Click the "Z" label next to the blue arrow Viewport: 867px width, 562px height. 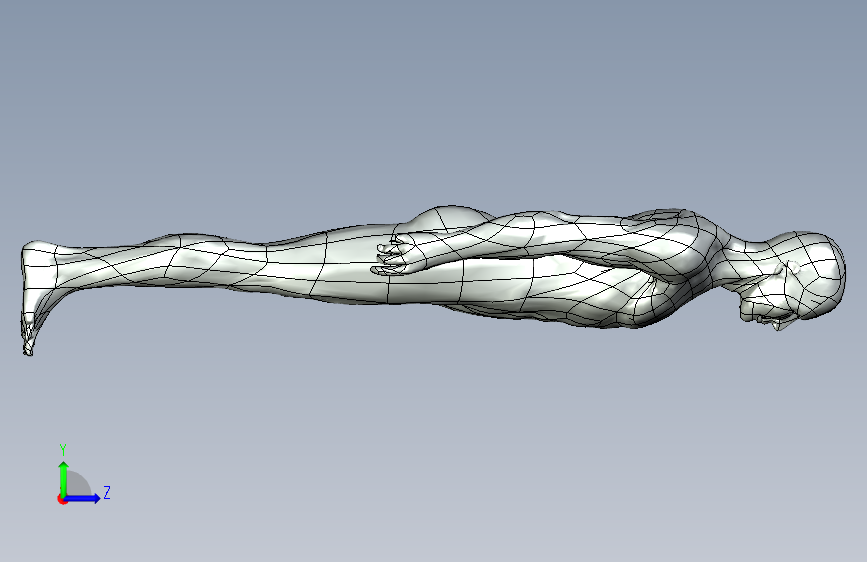click(x=107, y=492)
